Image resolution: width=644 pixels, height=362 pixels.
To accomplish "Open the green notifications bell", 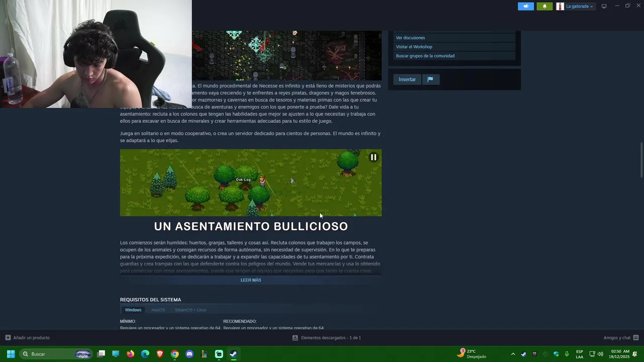I will point(544,7).
